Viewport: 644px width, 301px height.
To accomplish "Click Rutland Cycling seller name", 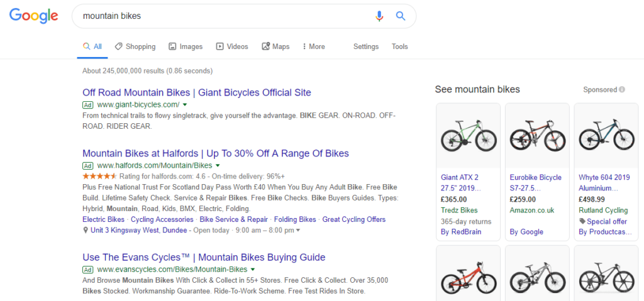I will coord(603,211).
